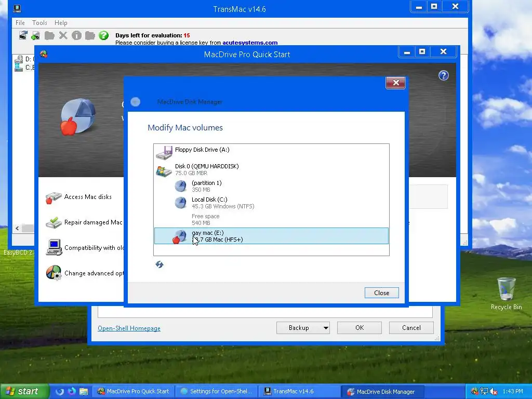
Task: Click the MacDrive tray icon
Action: 475,392
